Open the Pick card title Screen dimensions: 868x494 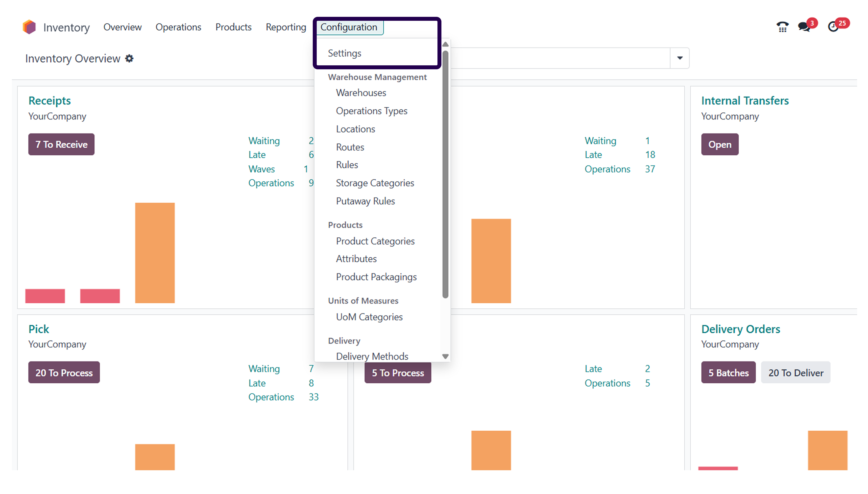click(x=39, y=329)
